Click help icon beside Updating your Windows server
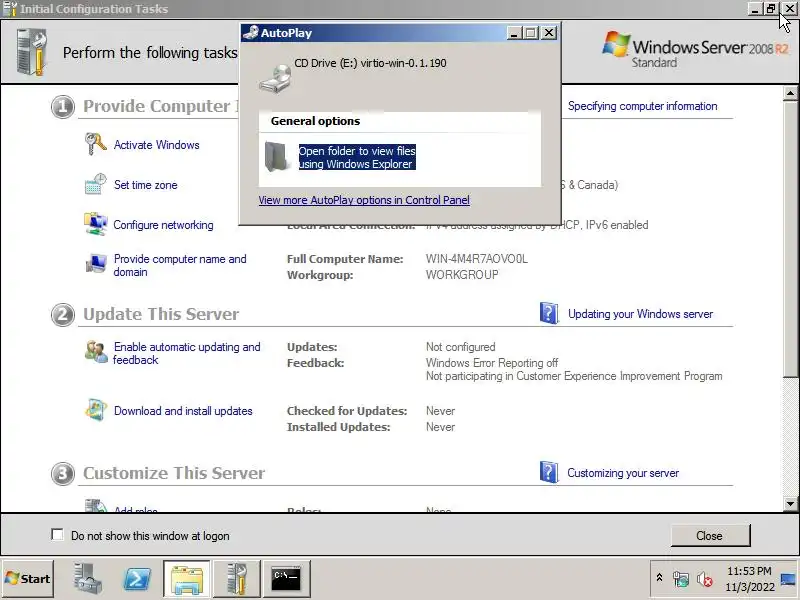800x600 pixels. click(549, 313)
